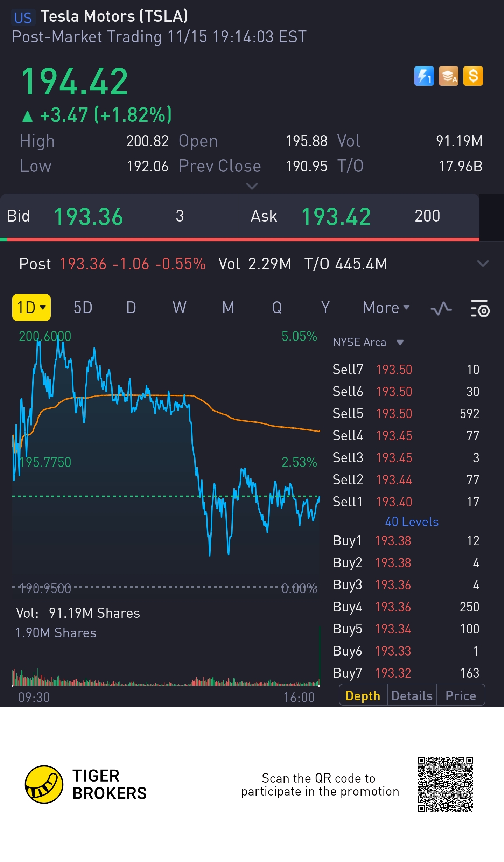Screen dimensions: 504x862
Task: Select the Price view toggle
Action: 461,696
